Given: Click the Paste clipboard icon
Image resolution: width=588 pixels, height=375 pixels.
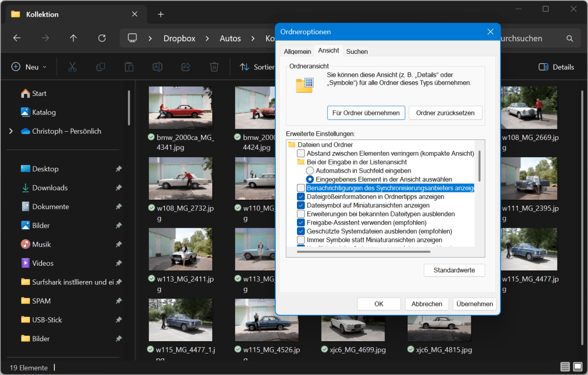Looking at the screenshot, I should pyautogui.click(x=129, y=67).
